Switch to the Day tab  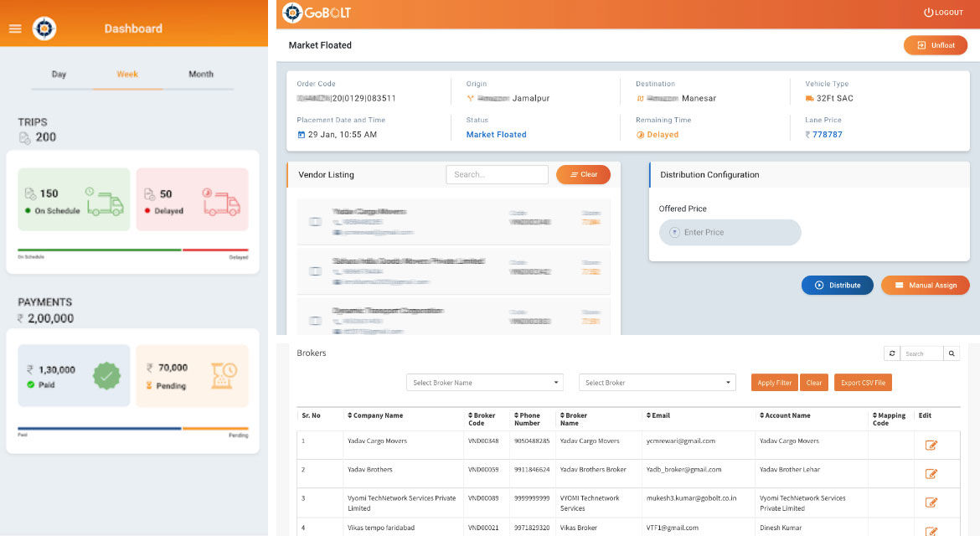[x=59, y=75]
